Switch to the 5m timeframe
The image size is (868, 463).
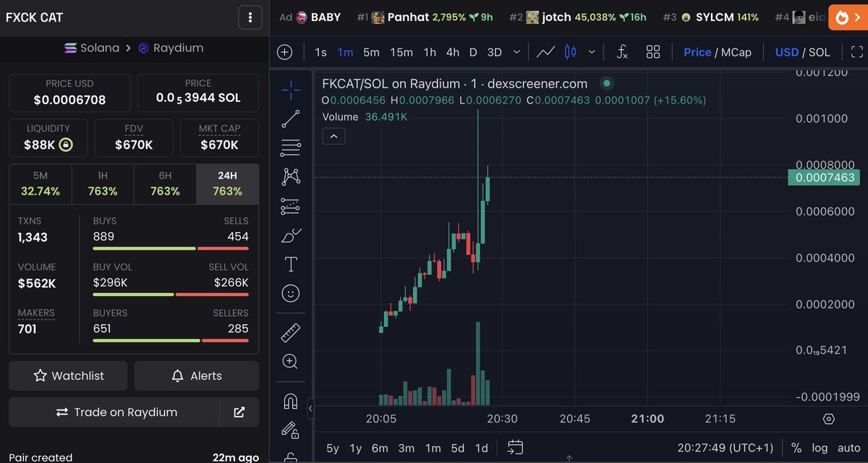(371, 52)
